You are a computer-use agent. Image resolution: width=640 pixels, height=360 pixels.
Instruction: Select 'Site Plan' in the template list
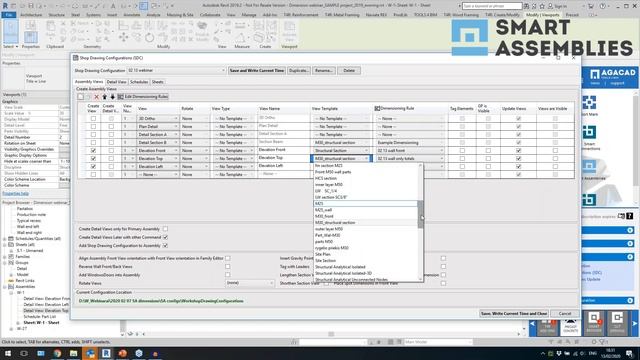[x=323, y=254]
